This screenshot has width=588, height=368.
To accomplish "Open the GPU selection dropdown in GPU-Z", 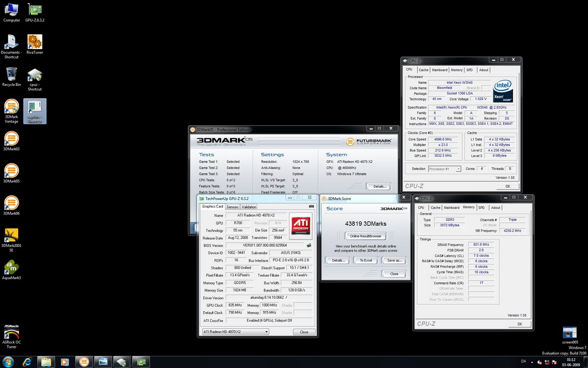I will (235, 332).
